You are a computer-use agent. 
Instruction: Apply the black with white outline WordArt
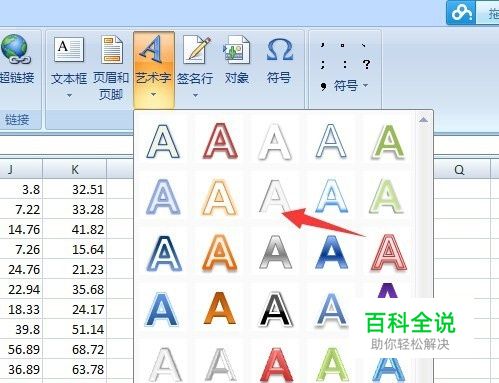(x=276, y=309)
